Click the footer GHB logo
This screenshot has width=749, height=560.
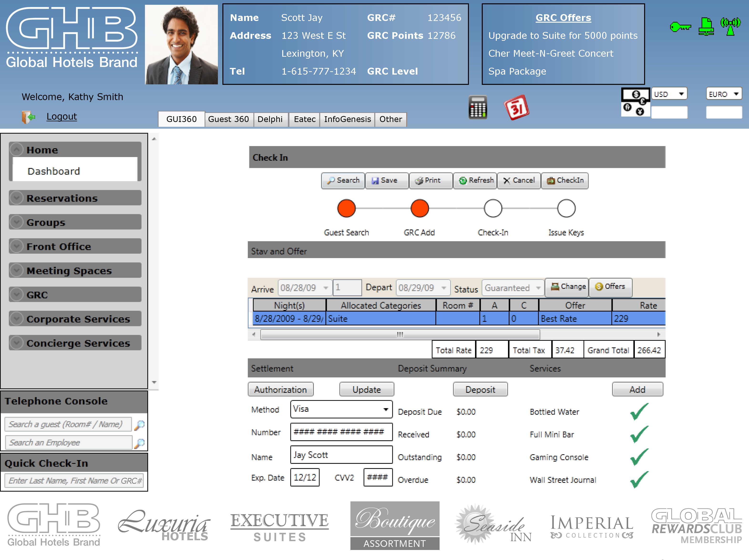point(54,525)
